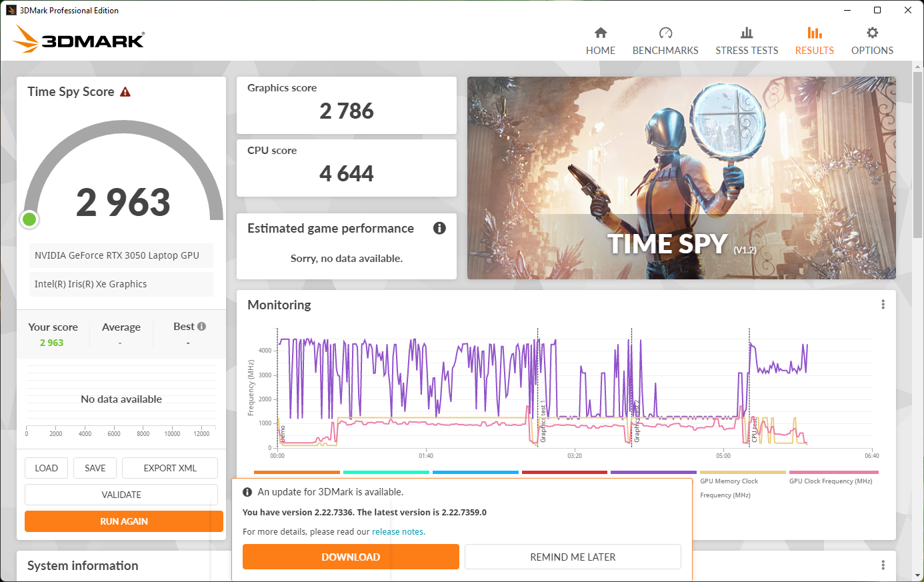Click info icon next to Best score
Viewport: 924px width, 582px height.
click(x=201, y=327)
